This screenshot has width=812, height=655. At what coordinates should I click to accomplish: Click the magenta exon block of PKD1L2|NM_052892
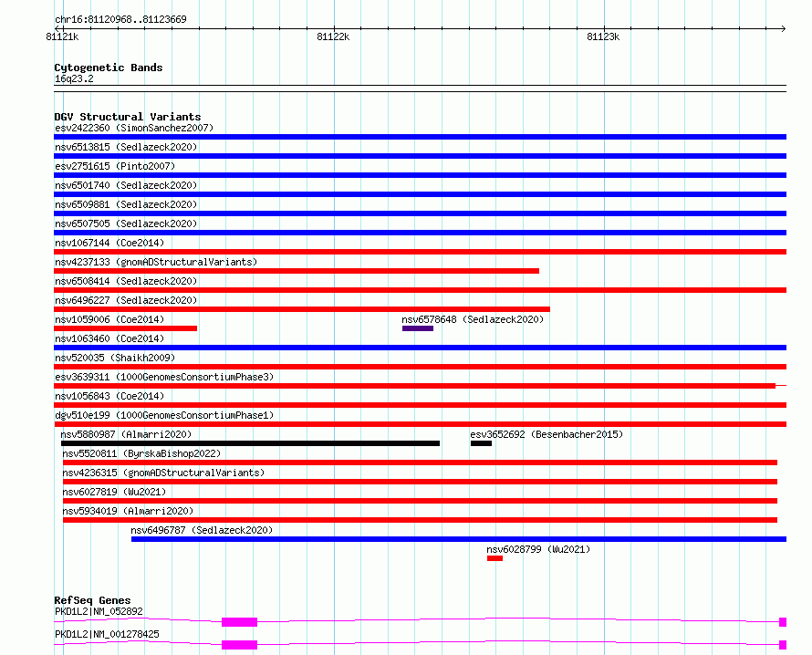[x=239, y=622]
